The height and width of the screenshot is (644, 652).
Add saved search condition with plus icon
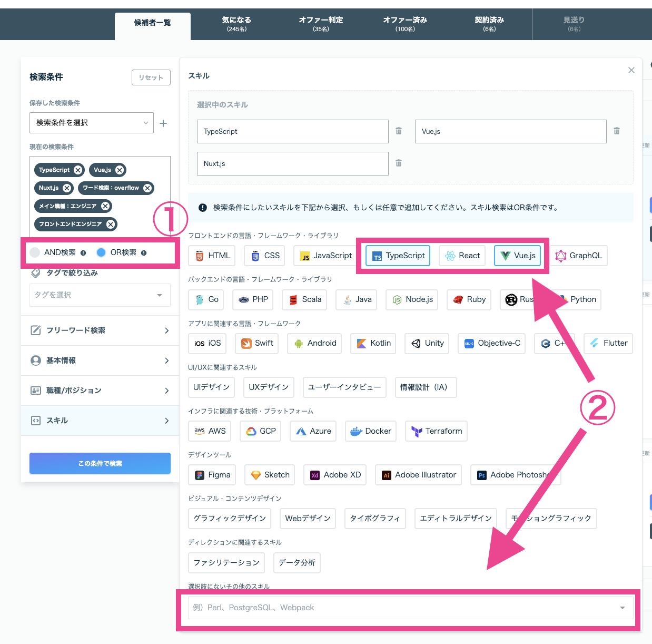(163, 123)
